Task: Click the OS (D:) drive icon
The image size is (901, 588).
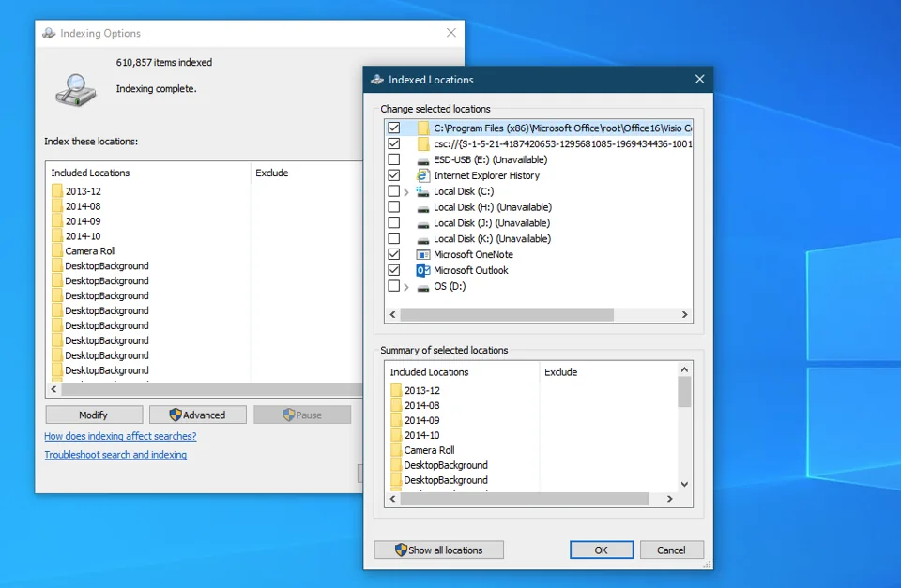Action: click(x=422, y=286)
